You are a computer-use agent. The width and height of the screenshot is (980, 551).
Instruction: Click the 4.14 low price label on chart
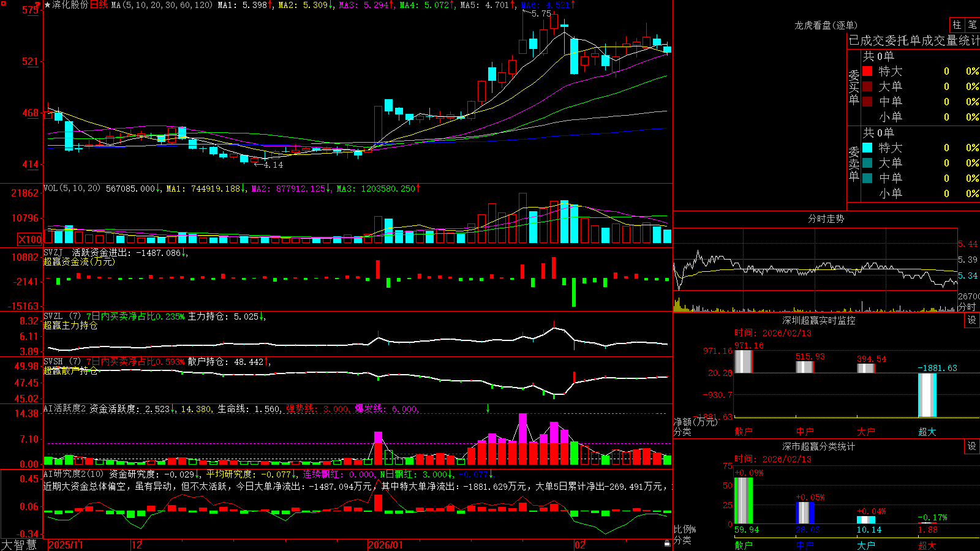[x=273, y=165]
